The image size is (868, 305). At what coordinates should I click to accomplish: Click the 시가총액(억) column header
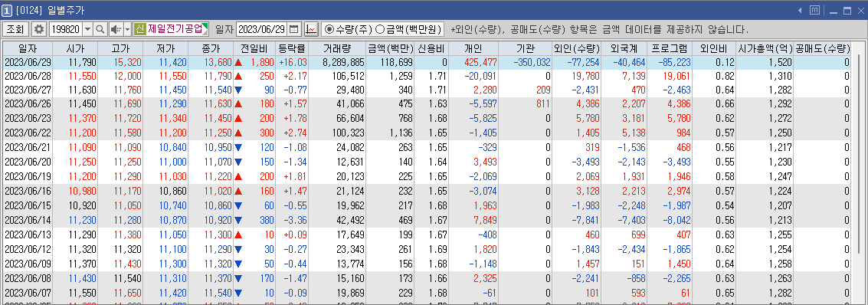tap(765, 48)
